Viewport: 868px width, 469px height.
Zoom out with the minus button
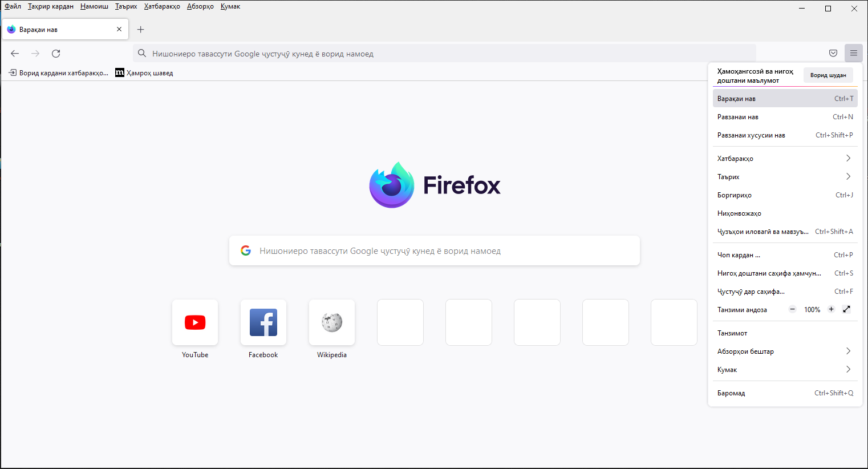792,309
